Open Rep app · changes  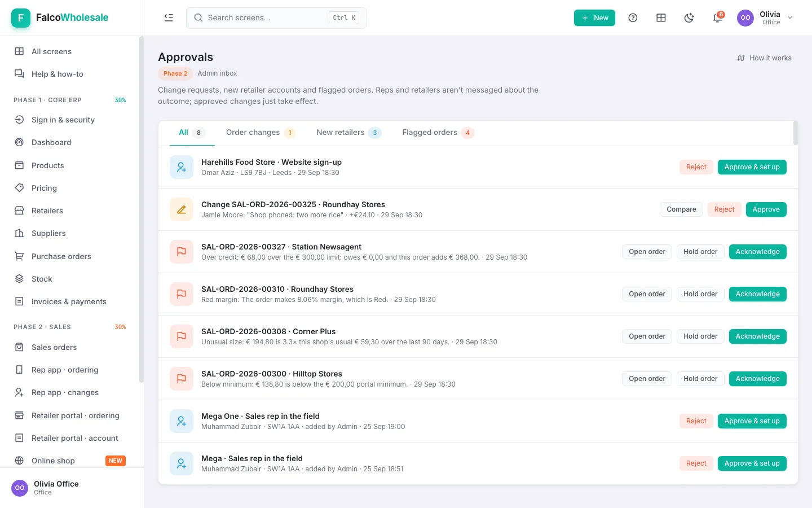click(70, 392)
